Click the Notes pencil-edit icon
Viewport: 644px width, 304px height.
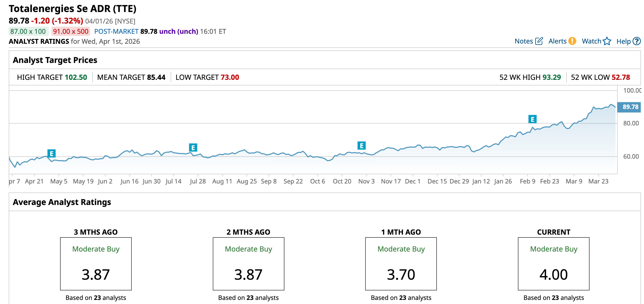coord(539,41)
